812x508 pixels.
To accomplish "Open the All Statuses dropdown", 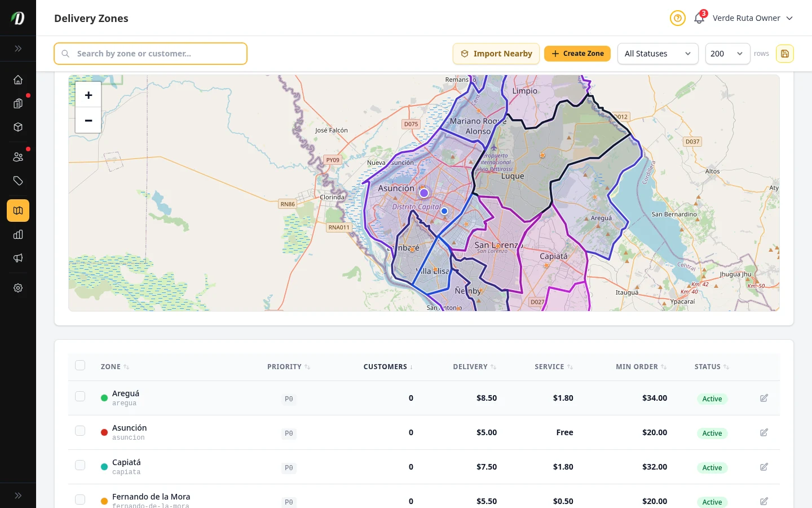I will (658, 54).
